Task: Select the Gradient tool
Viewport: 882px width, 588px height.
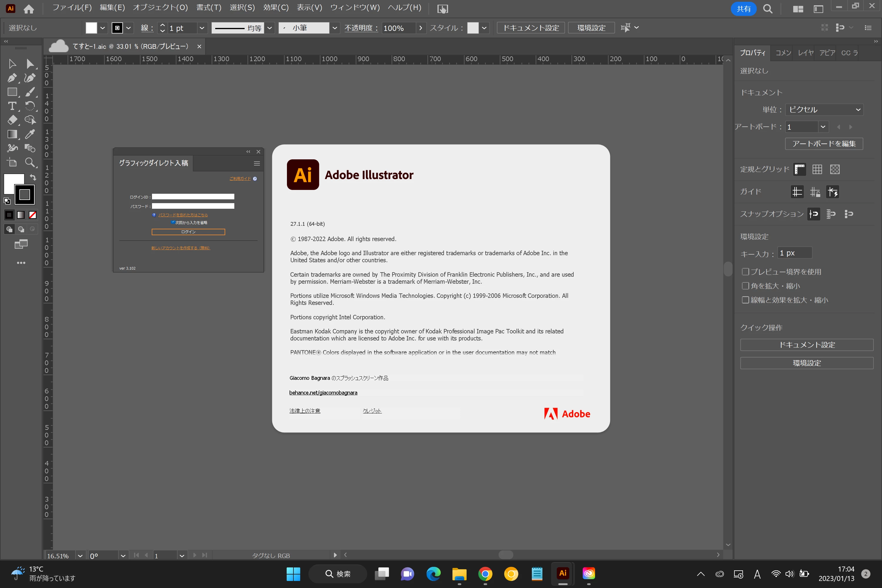Action: (12, 134)
